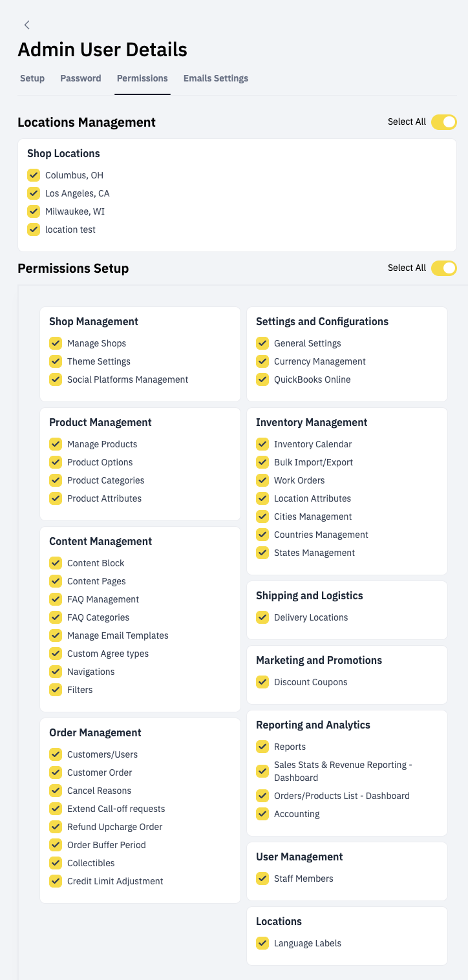This screenshot has width=468, height=980.
Task: Open the Emails Settings tab
Action: pyautogui.click(x=215, y=78)
